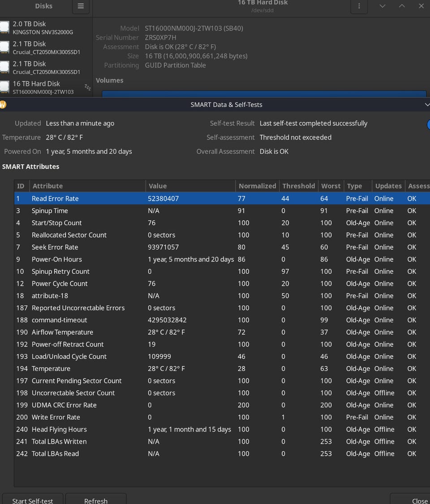The height and width of the screenshot is (504, 430).
Task: Select the Write Error Rate row
Action: (x=222, y=417)
